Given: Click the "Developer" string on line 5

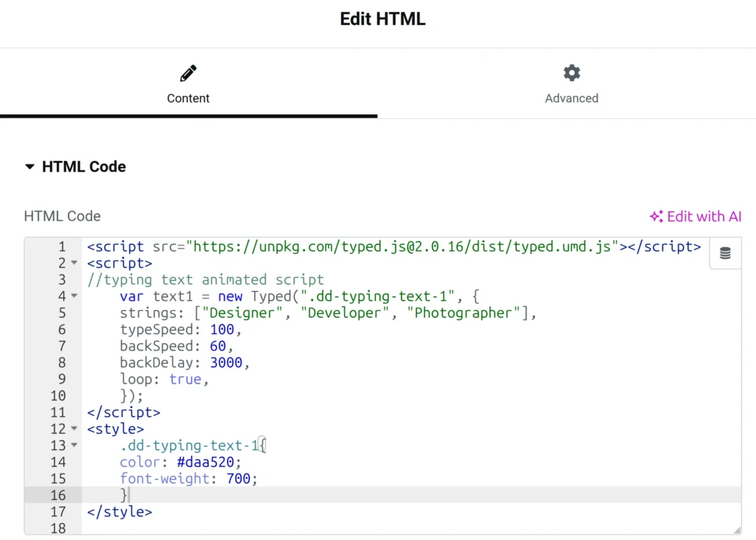Looking at the screenshot, I should pyautogui.click(x=344, y=313).
